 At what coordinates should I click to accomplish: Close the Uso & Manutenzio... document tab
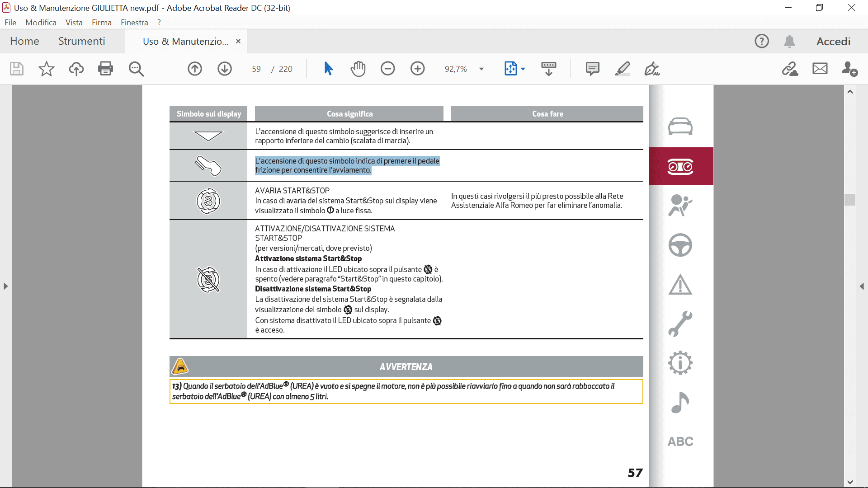click(238, 41)
